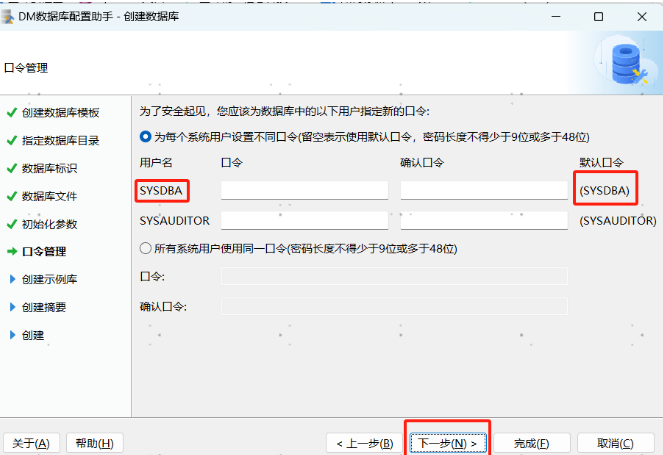Focus the SYSAUDITOR 确认口令 input field
Screen dimensions: 663x455
pos(484,221)
